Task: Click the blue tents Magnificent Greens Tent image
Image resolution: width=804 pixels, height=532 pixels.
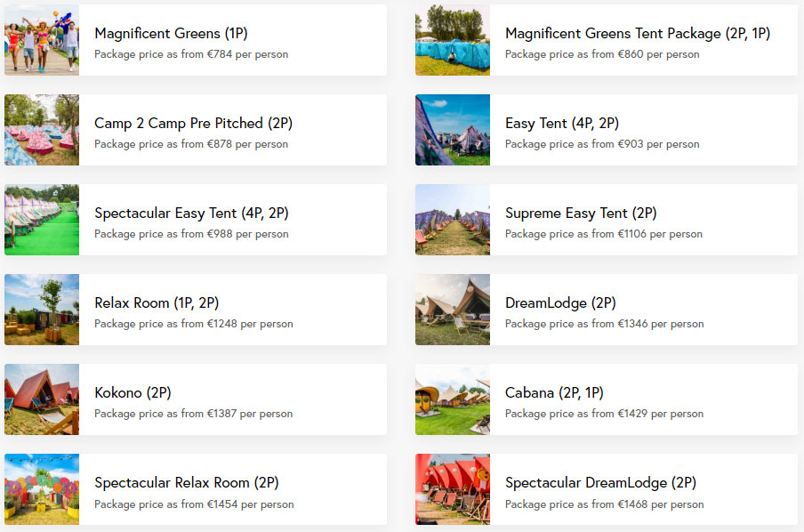Action: tap(453, 40)
